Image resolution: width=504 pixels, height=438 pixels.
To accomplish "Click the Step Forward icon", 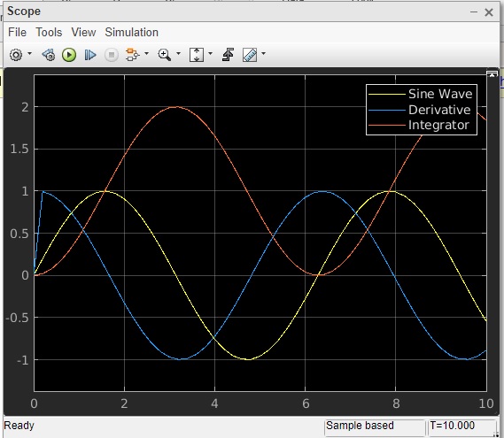I will tap(90, 55).
